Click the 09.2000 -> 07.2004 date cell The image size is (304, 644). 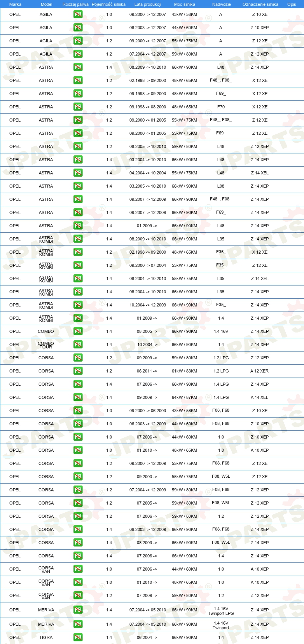coord(148,265)
